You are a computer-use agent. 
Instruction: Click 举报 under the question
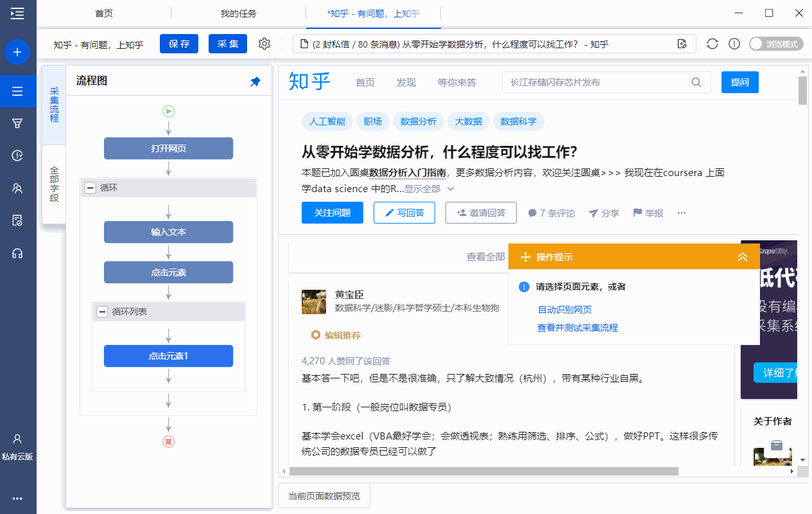tap(648, 213)
